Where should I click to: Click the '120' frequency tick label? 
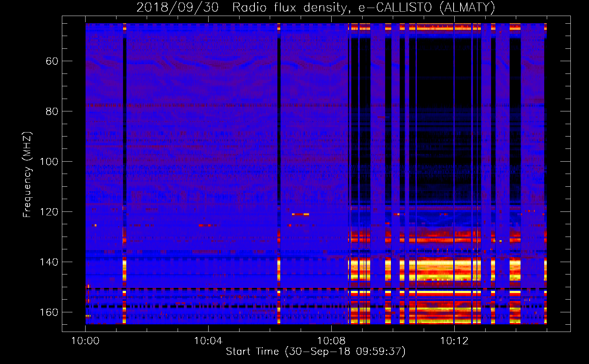49,212
